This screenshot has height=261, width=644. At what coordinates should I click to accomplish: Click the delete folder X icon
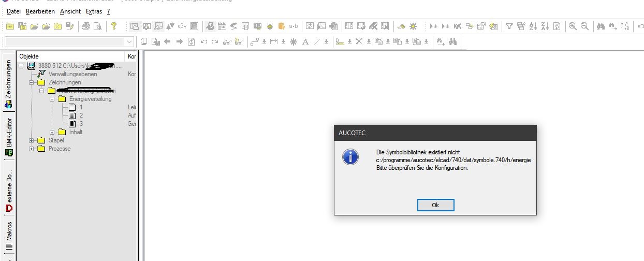58,26
